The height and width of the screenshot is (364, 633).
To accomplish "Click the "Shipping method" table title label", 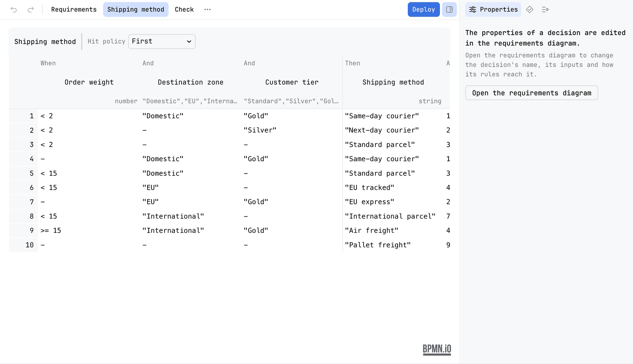I will pyautogui.click(x=45, y=41).
